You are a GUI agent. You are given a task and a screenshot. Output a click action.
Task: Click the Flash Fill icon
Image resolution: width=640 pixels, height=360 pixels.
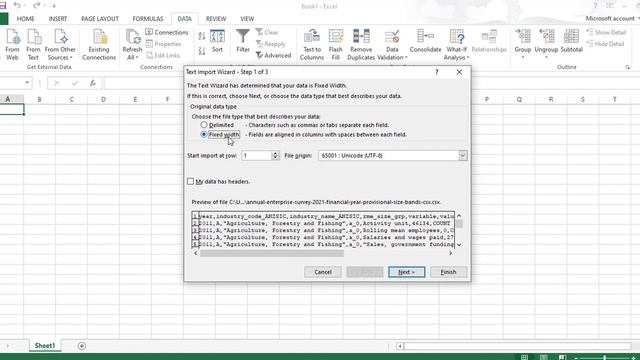[x=336, y=45]
